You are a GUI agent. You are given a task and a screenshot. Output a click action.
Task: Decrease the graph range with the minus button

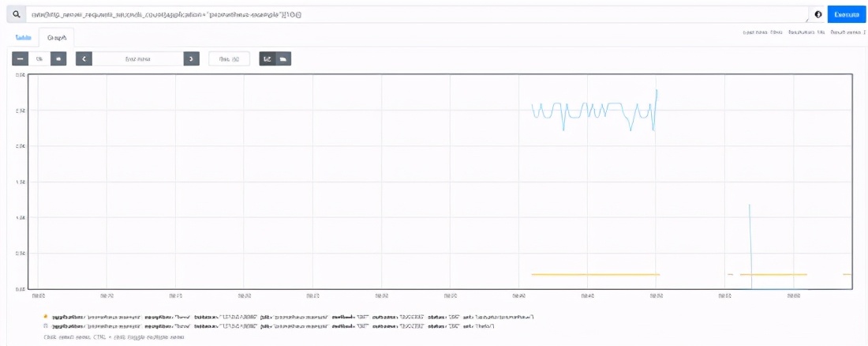[20, 58]
